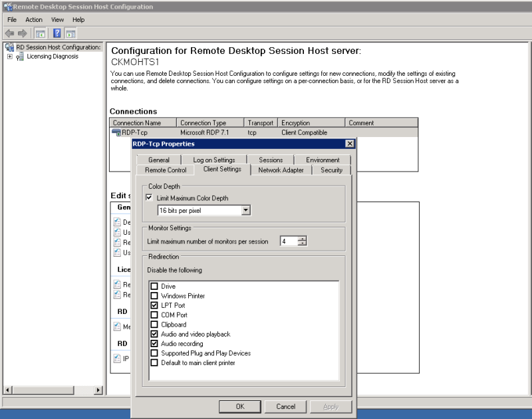
Task: Open the Action menu
Action: click(x=34, y=20)
